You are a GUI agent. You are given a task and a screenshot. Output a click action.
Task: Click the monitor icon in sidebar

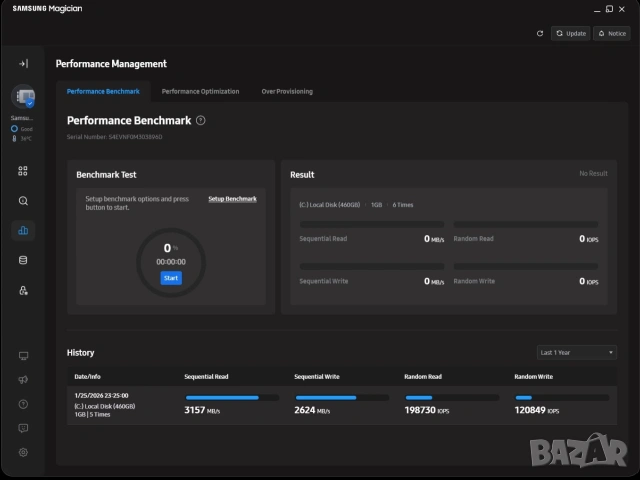click(23, 356)
